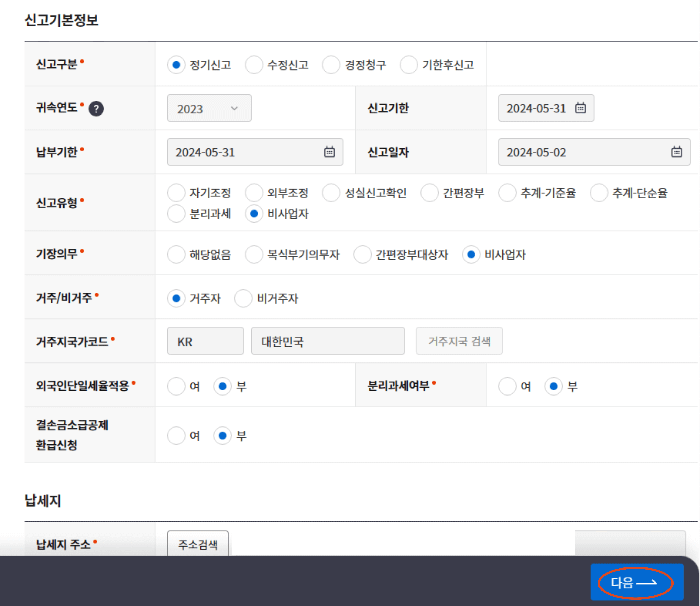Screen dimensions: 700x606
Task: Click the 주소검색 button
Action: 197,544
